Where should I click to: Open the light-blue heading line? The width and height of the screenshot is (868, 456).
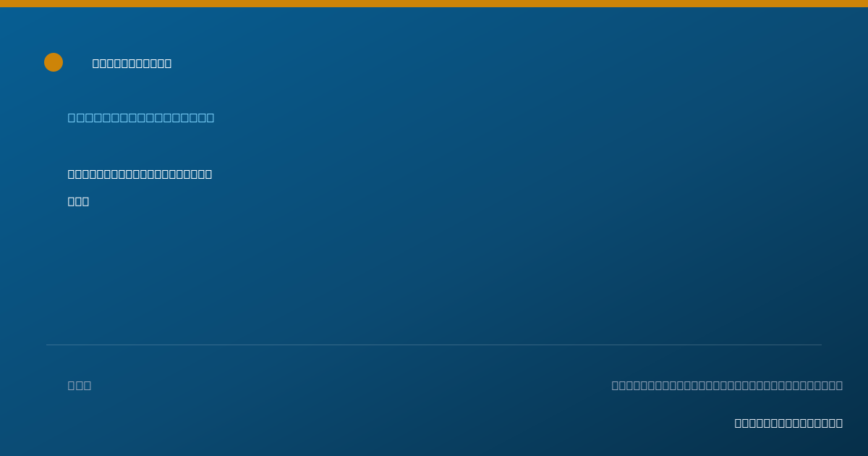pos(141,117)
